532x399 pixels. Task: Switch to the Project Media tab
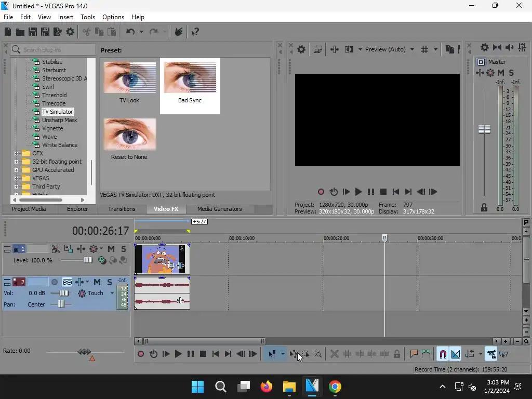tap(29, 209)
